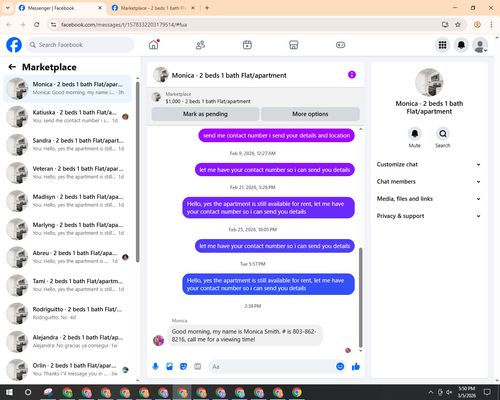The width and height of the screenshot is (500, 400).
Task: Click the taskbar search circle icon
Action: point(28,392)
